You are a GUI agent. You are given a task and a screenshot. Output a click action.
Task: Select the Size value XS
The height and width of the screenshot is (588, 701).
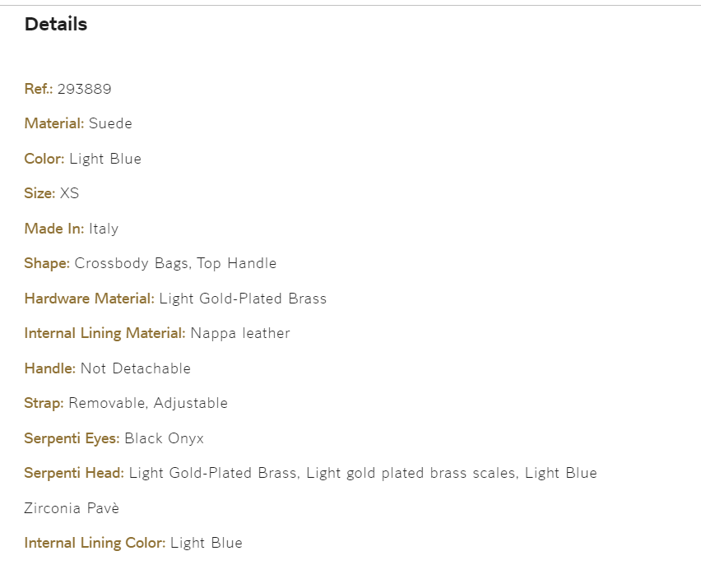(x=69, y=193)
